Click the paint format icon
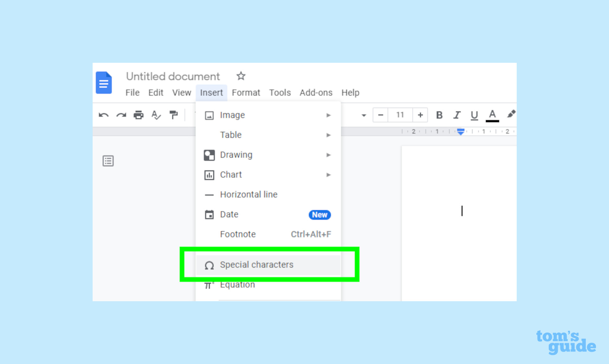Screen dimensions: 609x364 (x=173, y=115)
